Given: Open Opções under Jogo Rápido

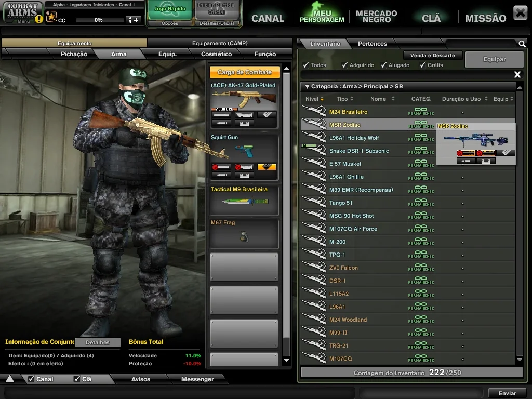Looking at the screenshot, I should coord(170,23).
